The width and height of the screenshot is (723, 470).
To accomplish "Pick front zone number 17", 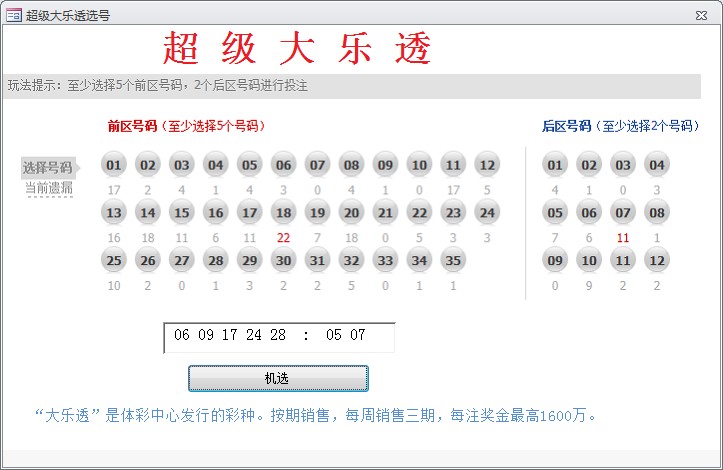I will (249, 212).
